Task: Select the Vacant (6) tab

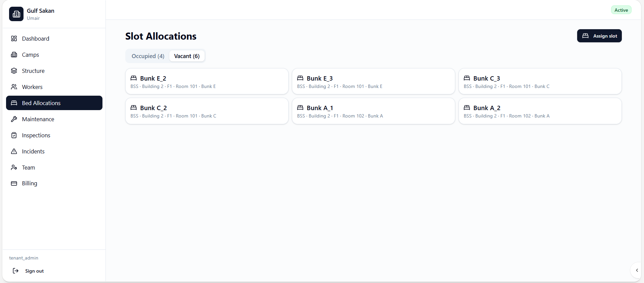Action: [x=187, y=56]
